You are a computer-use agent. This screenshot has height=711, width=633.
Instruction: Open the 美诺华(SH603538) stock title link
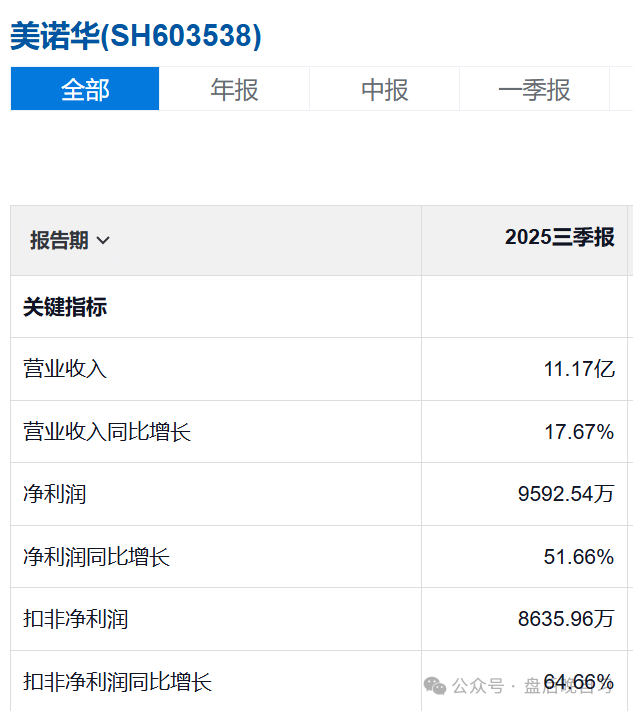(136, 36)
